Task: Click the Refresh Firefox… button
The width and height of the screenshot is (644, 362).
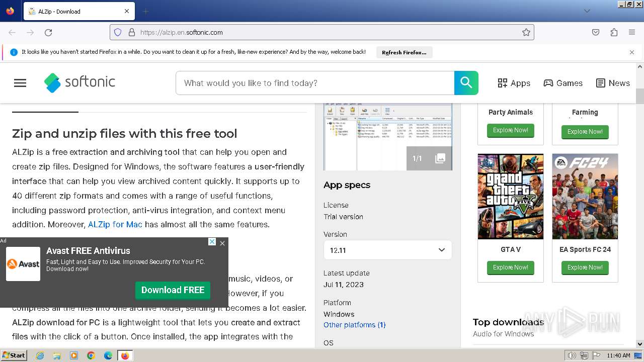Action: pyautogui.click(x=404, y=52)
